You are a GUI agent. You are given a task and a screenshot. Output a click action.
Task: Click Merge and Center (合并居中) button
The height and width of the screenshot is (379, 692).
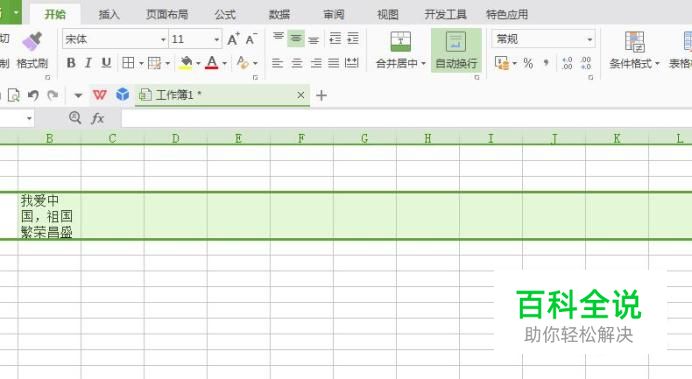(401, 50)
